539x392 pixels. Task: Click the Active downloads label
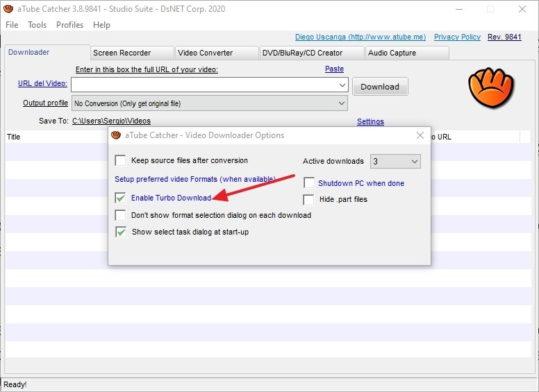[x=333, y=161]
